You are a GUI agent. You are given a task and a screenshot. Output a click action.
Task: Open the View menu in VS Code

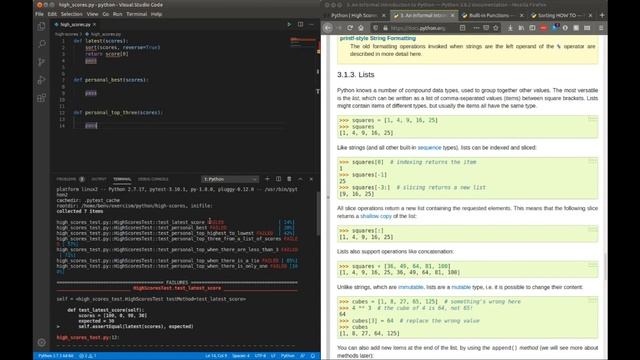[x=92, y=14]
